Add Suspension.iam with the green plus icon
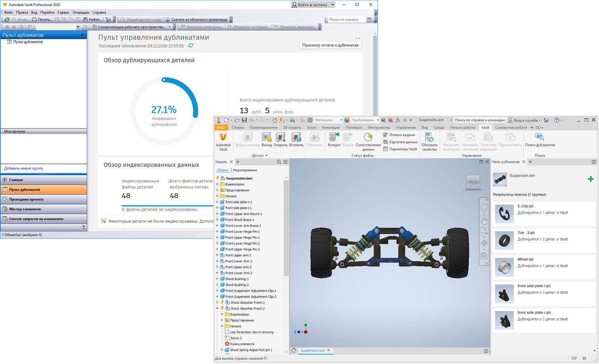This screenshot has height=364, width=599. [x=591, y=179]
